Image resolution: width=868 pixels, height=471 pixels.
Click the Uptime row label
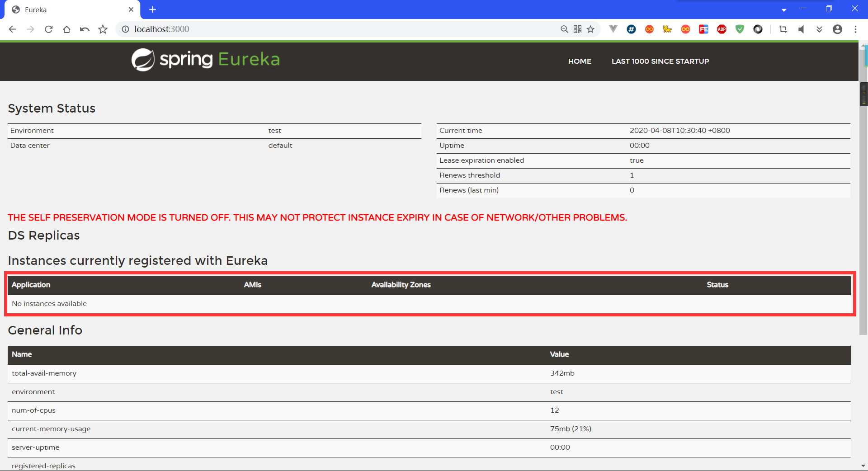pos(452,146)
